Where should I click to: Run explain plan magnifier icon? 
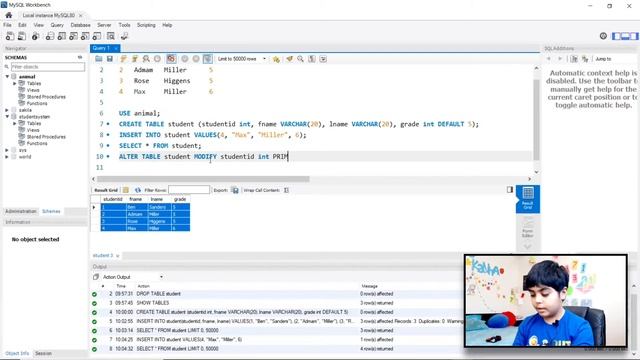tap(146, 59)
